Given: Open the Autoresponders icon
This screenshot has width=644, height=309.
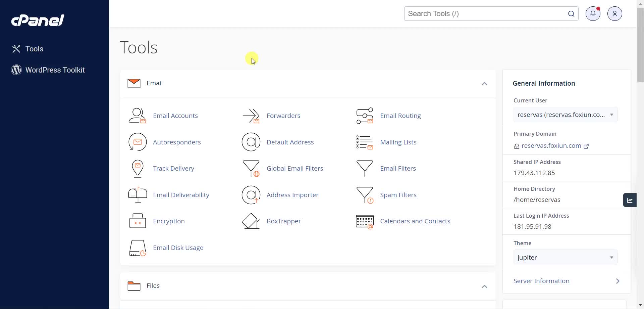Looking at the screenshot, I should [137, 142].
